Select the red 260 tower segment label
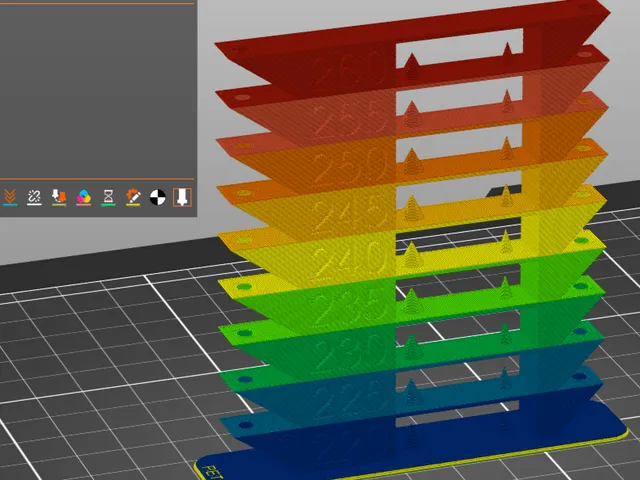640x480 pixels. point(348,73)
